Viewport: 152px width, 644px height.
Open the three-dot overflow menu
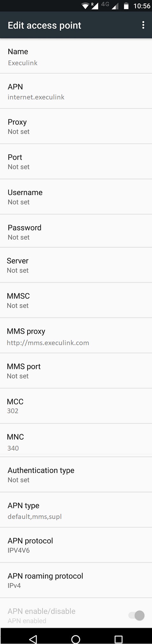point(143,25)
